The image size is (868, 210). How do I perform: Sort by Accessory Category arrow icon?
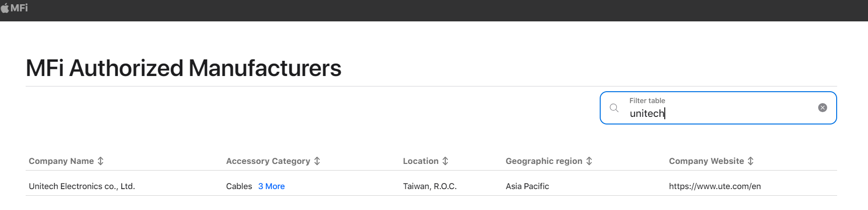coord(317,161)
